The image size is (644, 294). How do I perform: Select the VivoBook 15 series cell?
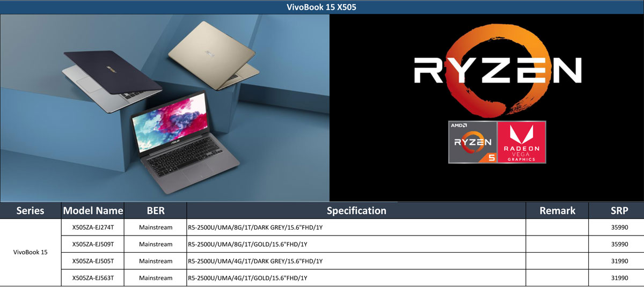[x=31, y=252]
